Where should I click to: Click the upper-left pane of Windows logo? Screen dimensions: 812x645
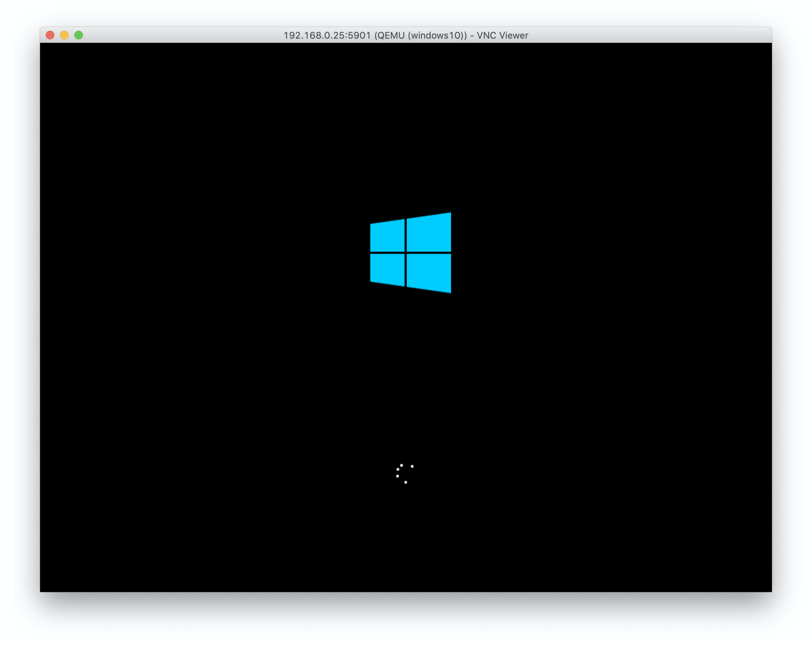(387, 236)
